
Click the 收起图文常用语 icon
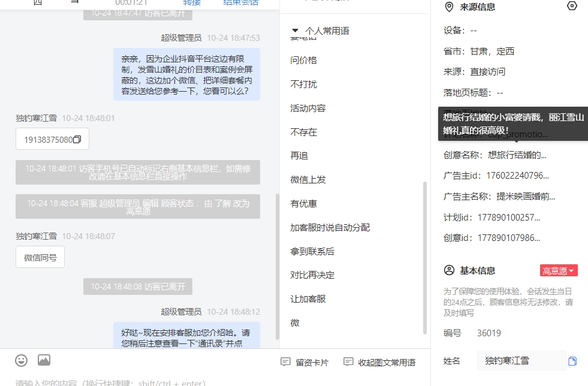(x=348, y=361)
